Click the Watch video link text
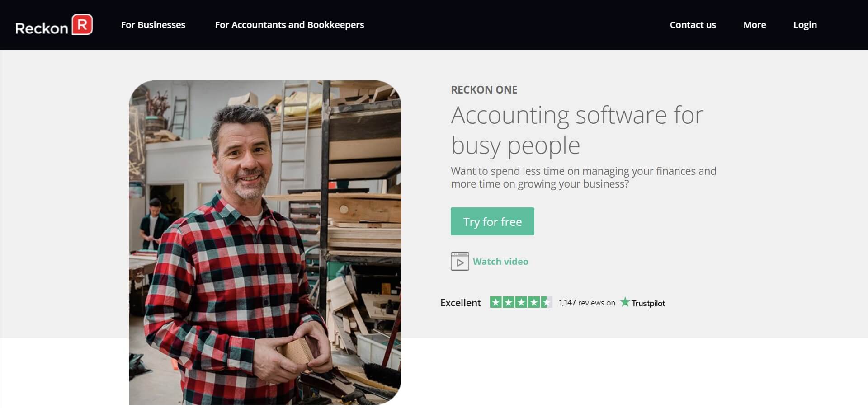The image size is (868, 408). pos(500,262)
